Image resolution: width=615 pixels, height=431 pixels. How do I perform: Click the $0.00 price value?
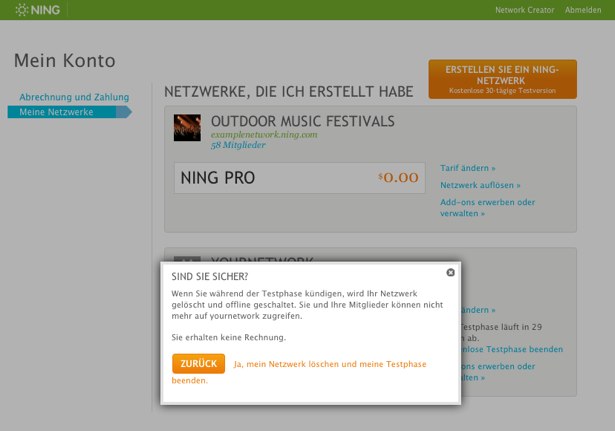tap(398, 177)
